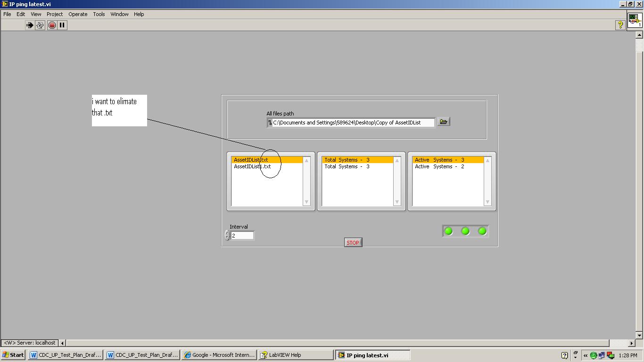Click the Interval increment/decrement stepper
This screenshot has height=362, width=644.
tap(227, 235)
